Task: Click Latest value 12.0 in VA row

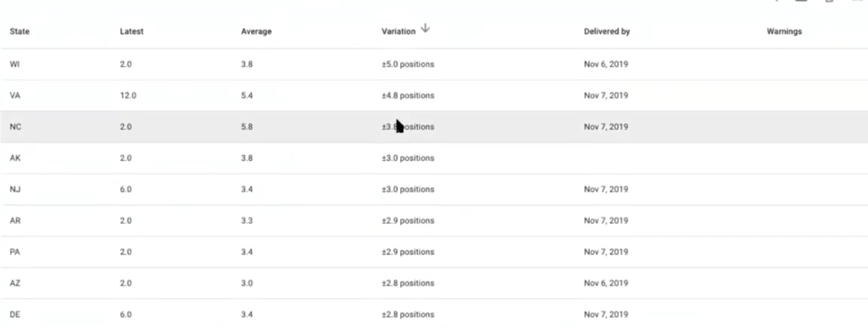Action: click(x=128, y=95)
